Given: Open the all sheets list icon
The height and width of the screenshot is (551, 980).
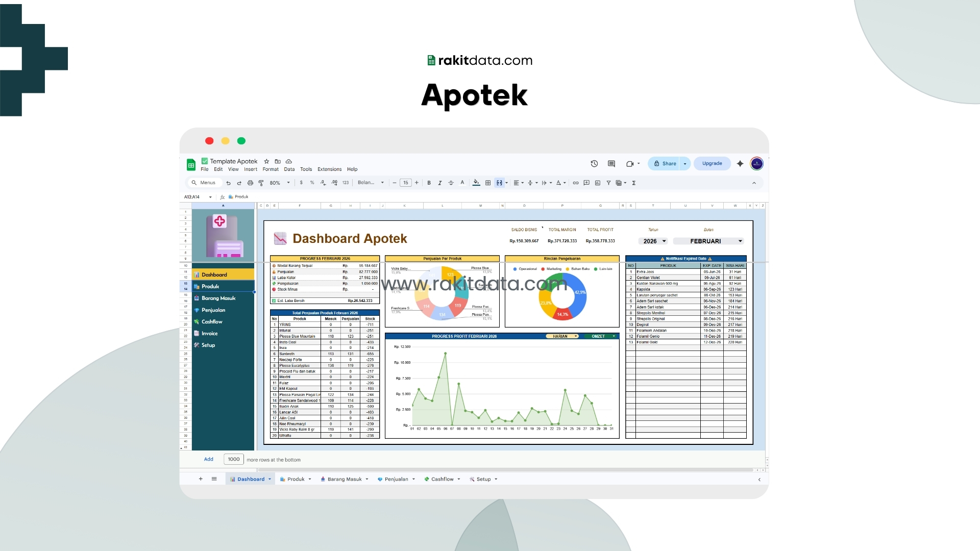Looking at the screenshot, I should pyautogui.click(x=214, y=479).
